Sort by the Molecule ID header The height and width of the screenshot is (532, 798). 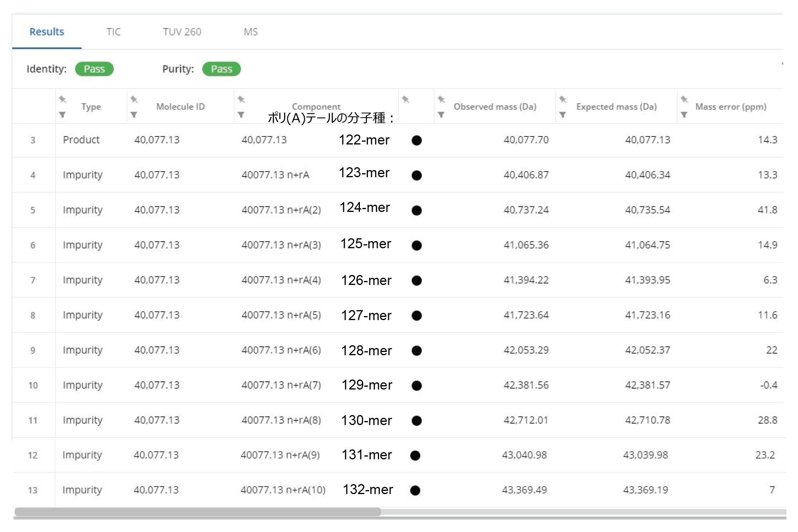click(x=180, y=107)
